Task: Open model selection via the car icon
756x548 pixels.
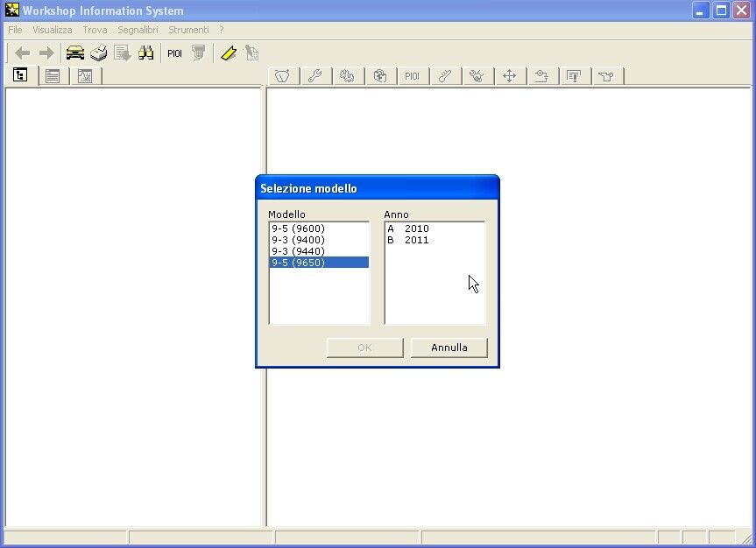Action: tap(75, 53)
